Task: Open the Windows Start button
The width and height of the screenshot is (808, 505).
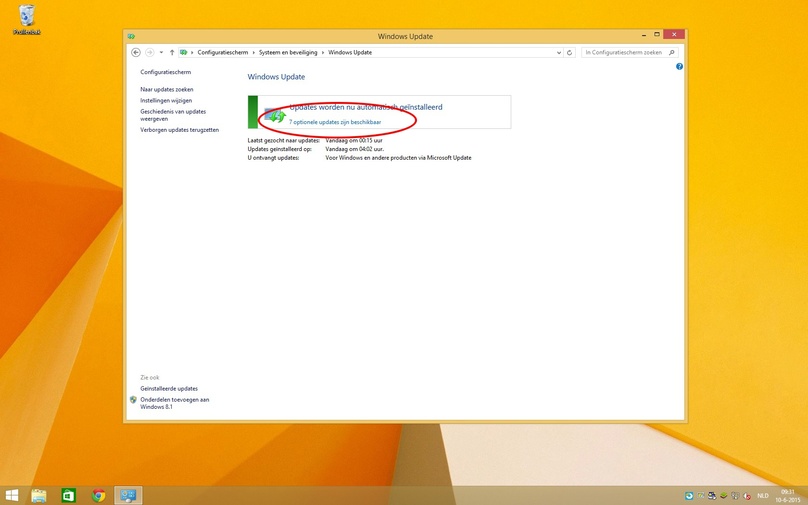Action: pos(11,496)
